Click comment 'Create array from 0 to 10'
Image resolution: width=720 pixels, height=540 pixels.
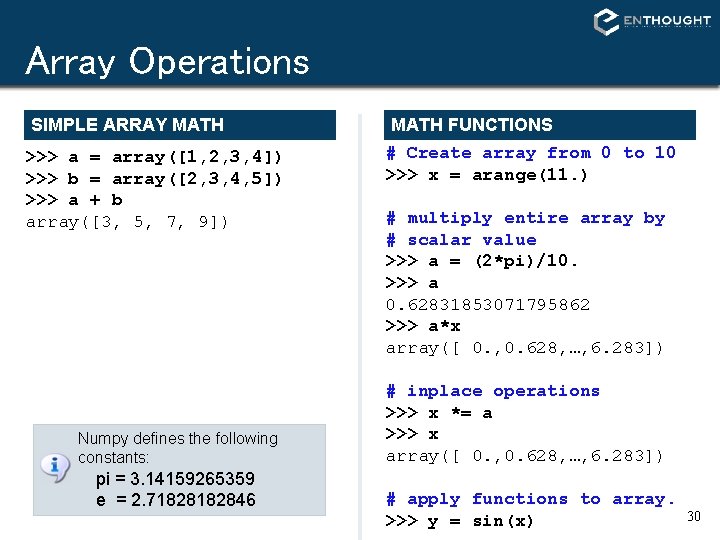coord(531,152)
